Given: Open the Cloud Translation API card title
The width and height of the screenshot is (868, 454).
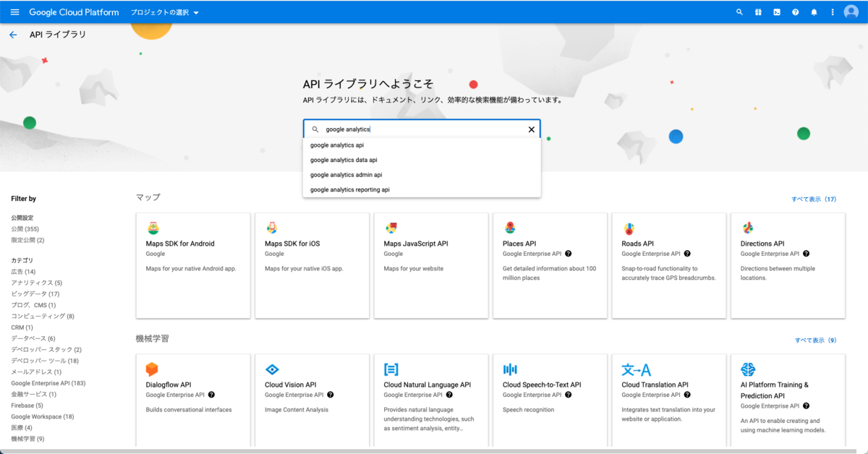Looking at the screenshot, I should pos(655,385).
